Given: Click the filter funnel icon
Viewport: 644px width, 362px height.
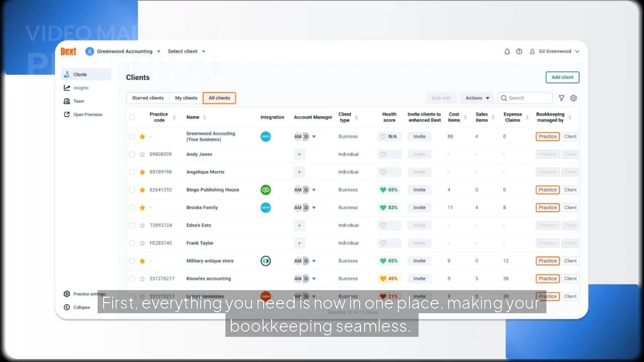Looking at the screenshot, I should [561, 98].
